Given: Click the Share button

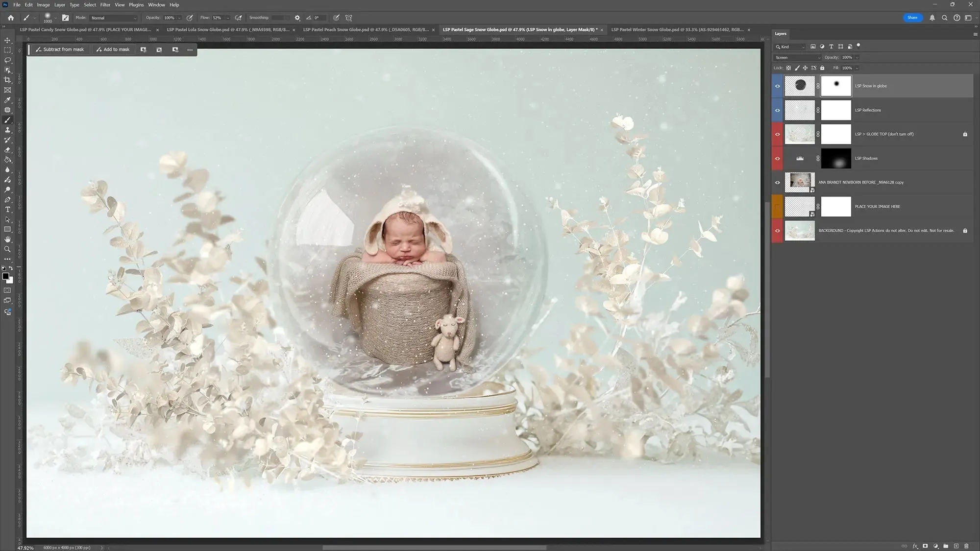Looking at the screenshot, I should 912,18.
